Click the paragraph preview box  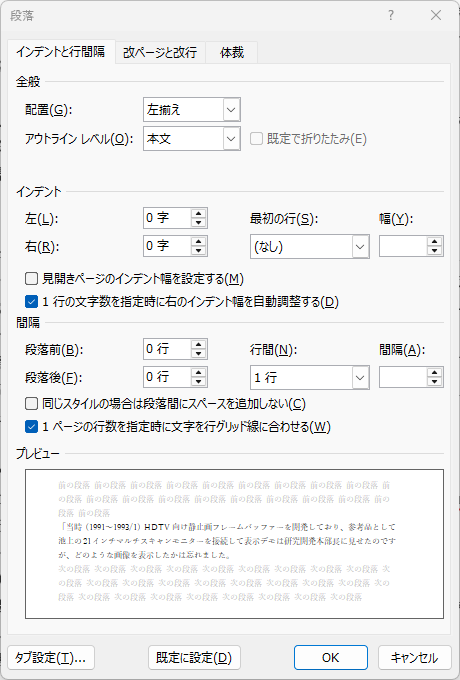coord(234,544)
